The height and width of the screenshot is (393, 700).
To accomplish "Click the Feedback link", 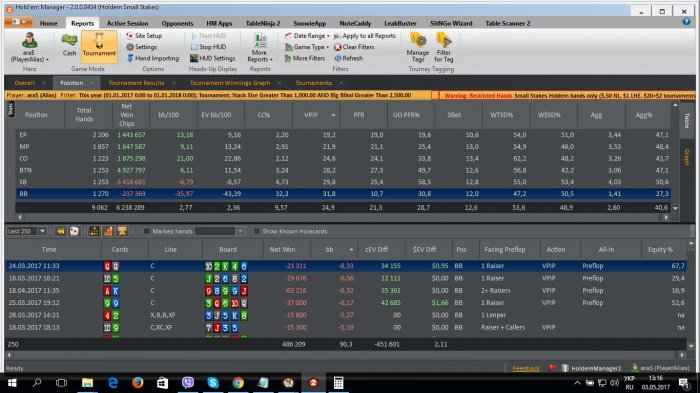I will click(x=525, y=368).
